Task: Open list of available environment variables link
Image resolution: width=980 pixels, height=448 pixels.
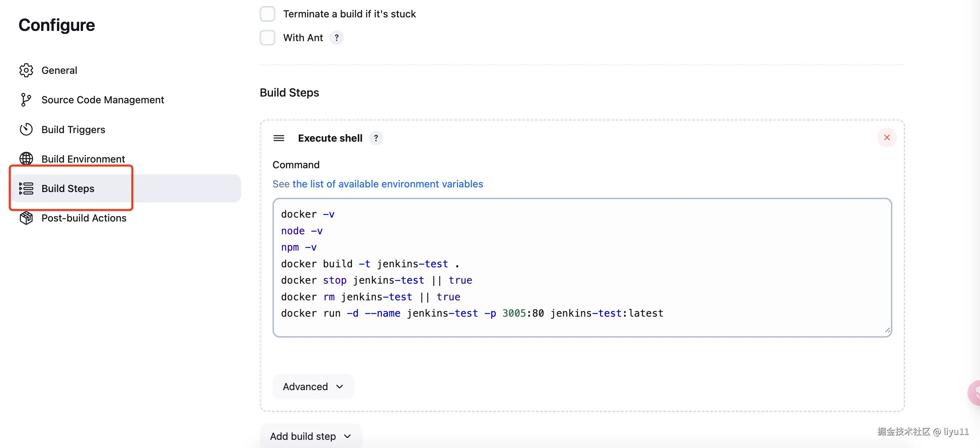Action: click(387, 184)
